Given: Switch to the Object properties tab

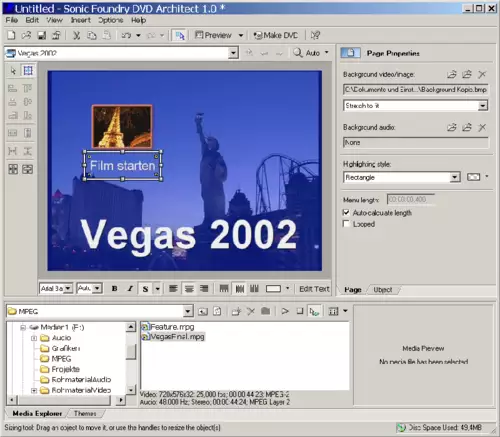Looking at the screenshot, I should coord(382,290).
